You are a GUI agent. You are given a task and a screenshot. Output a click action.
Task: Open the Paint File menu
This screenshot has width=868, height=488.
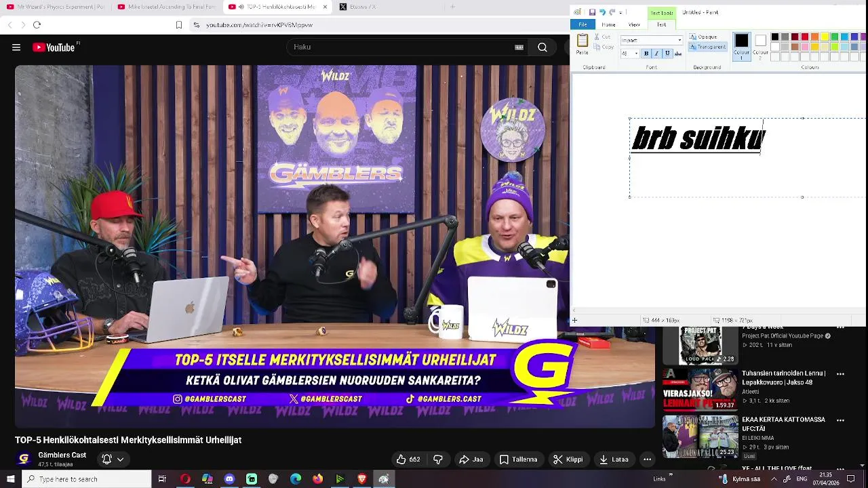pyautogui.click(x=583, y=24)
